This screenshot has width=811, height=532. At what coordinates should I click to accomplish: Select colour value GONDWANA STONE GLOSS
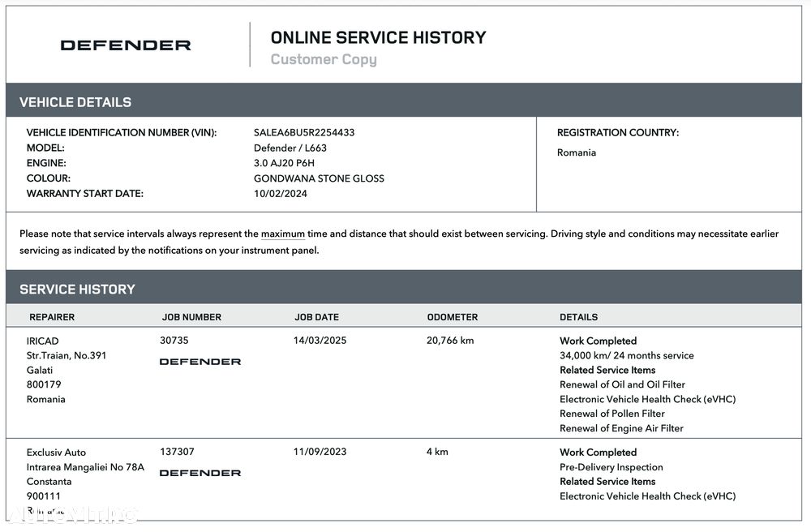[319, 178]
